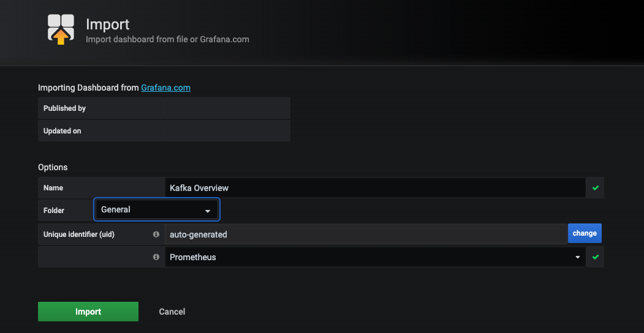
Task: Click the Import dashboard icon in header
Action: coord(61,29)
